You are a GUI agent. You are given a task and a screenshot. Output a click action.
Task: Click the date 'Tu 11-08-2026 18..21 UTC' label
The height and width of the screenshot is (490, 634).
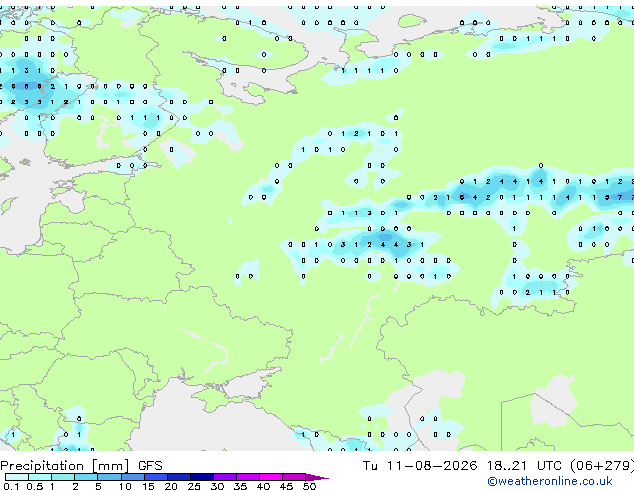click(464, 466)
